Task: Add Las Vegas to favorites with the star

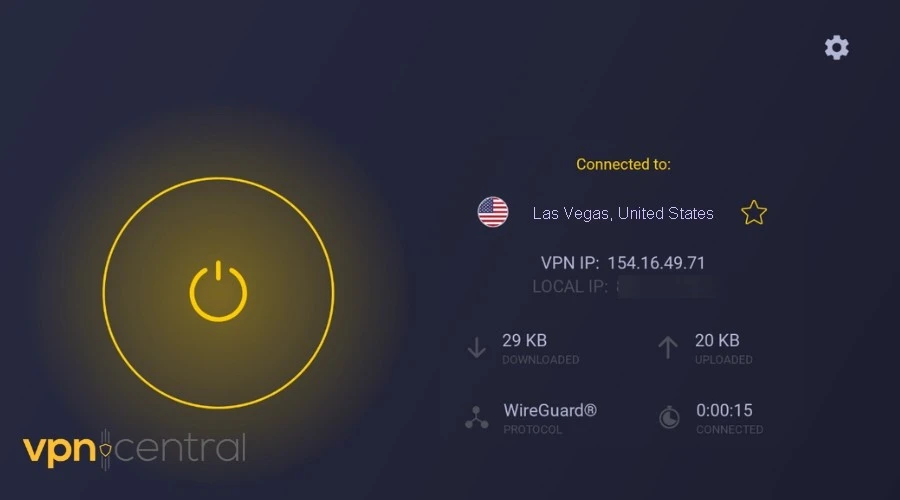Action: point(754,213)
